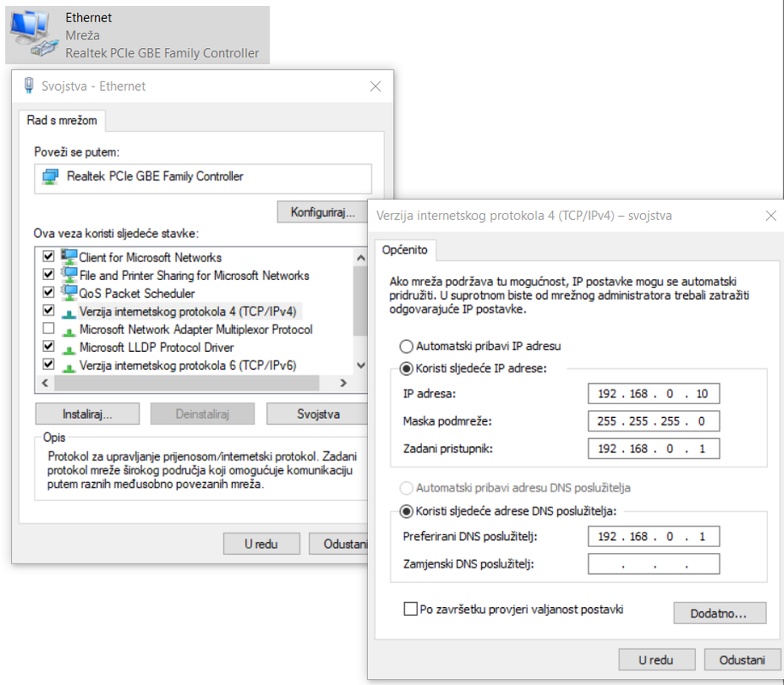Uncheck File and Printer Sharing checkbox

click(49, 274)
